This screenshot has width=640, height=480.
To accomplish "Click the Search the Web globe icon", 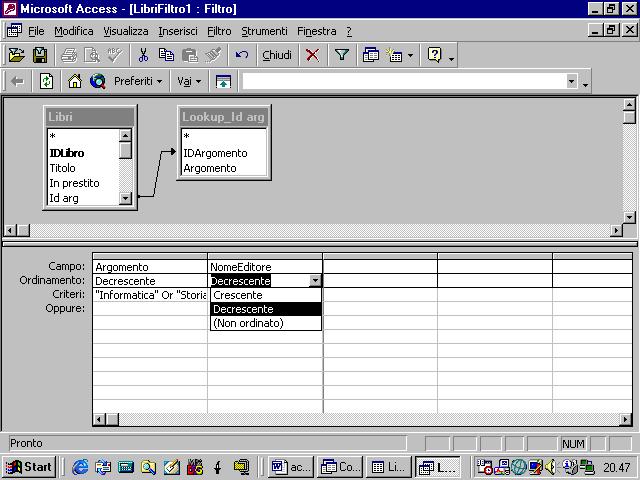I will [x=98, y=81].
